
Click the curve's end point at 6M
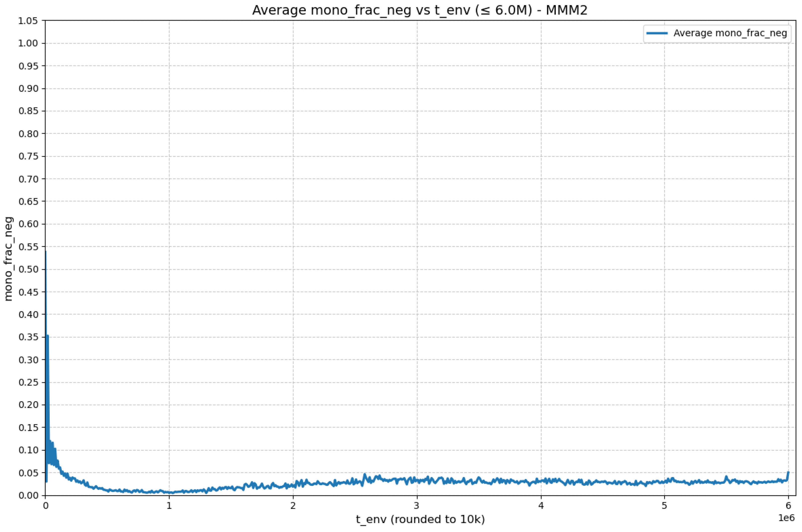[x=788, y=472]
